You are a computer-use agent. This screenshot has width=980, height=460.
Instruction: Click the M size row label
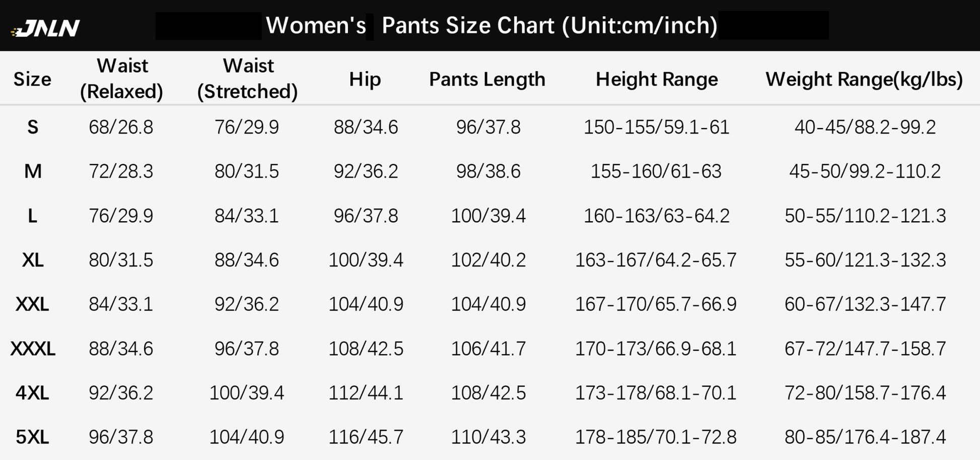pos(33,171)
